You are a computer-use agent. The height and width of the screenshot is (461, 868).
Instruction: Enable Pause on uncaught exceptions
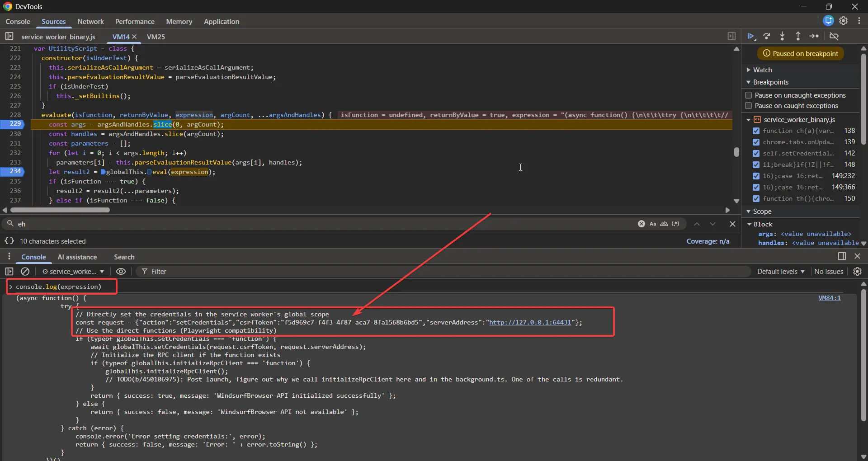click(x=749, y=95)
